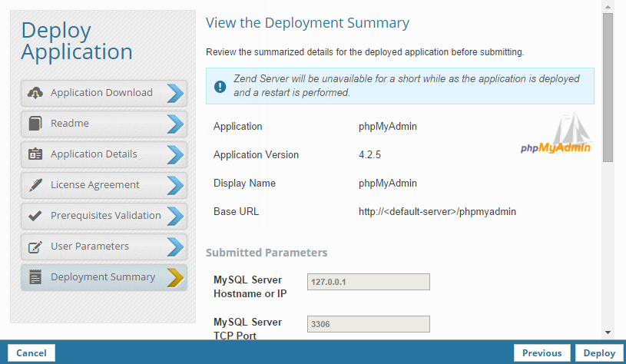626x364 pixels.
Task: Click the scrollbar down arrow
Action: click(x=608, y=332)
